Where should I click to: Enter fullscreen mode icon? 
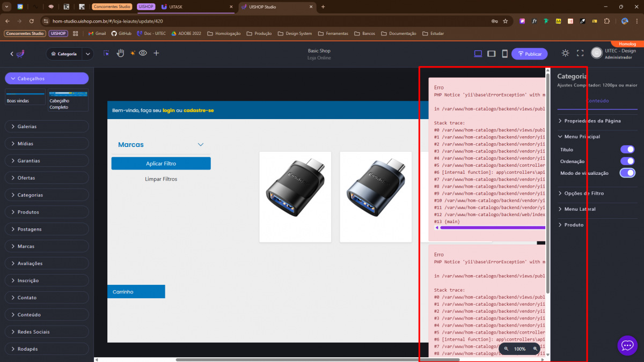[x=580, y=54]
